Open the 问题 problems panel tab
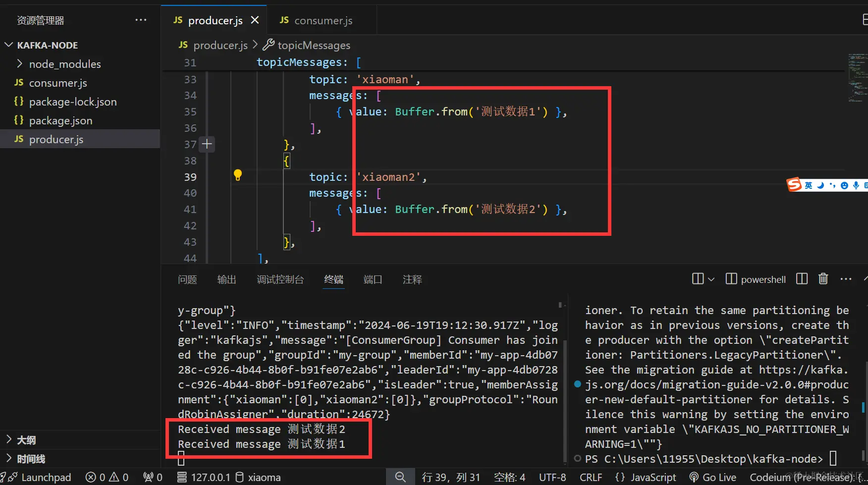The width and height of the screenshot is (868, 485). (187, 279)
